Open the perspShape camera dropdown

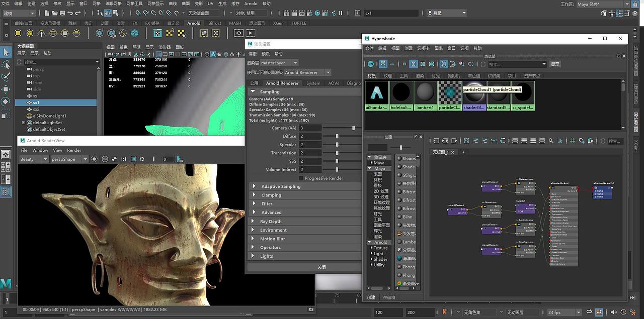click(x=69, y=159)
